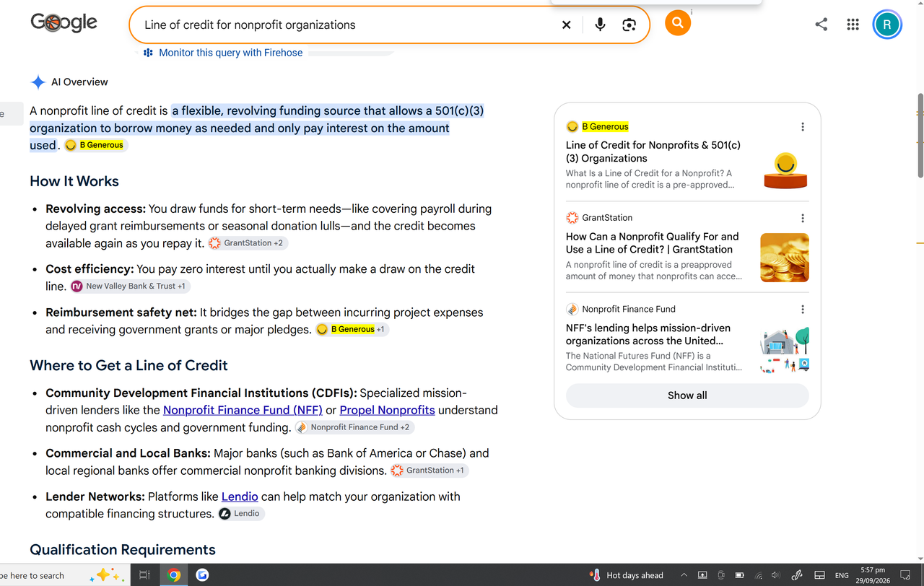Open more options for the GrantStation card
This screenshot has height=586, width=924.
pyautogui.click(x=803, y=218)
